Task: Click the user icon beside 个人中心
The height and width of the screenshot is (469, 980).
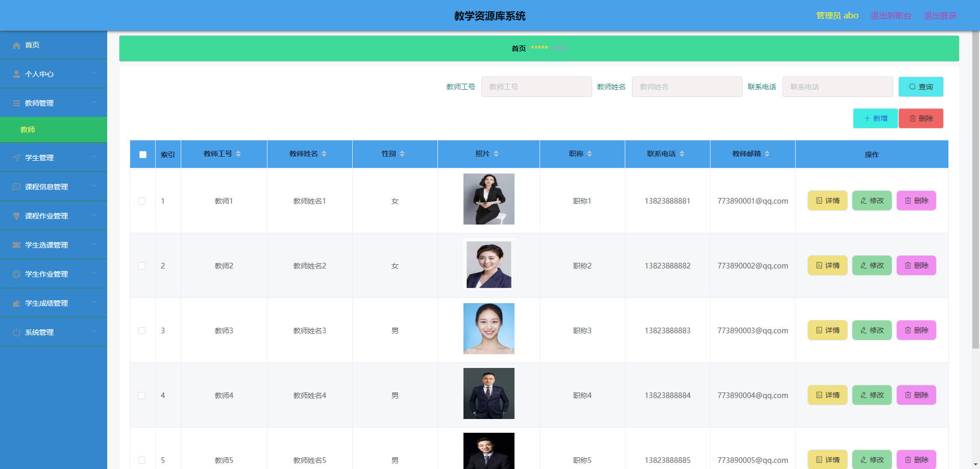Action: click(x=16, y=75)
